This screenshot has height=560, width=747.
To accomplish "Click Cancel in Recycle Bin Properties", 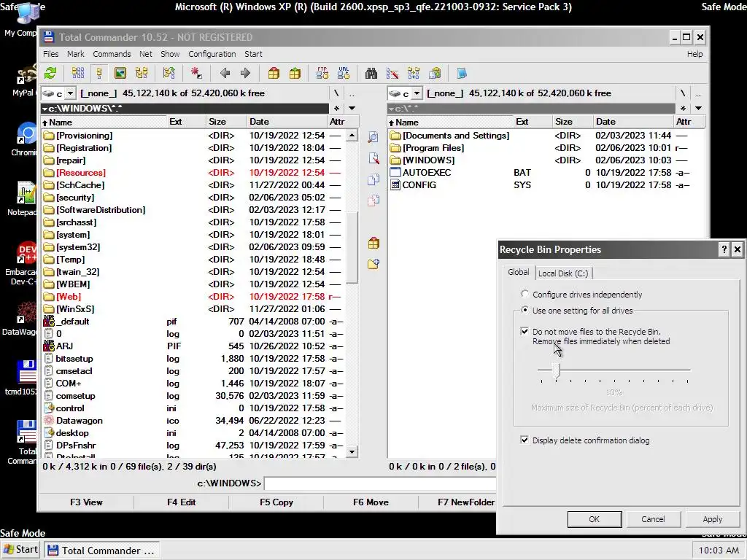I will pos(653,519).
